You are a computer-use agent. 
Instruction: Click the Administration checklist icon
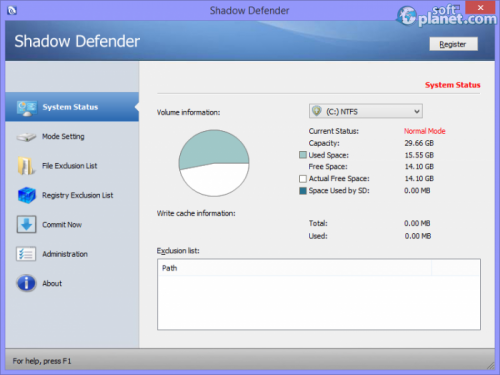coord(26,254)
